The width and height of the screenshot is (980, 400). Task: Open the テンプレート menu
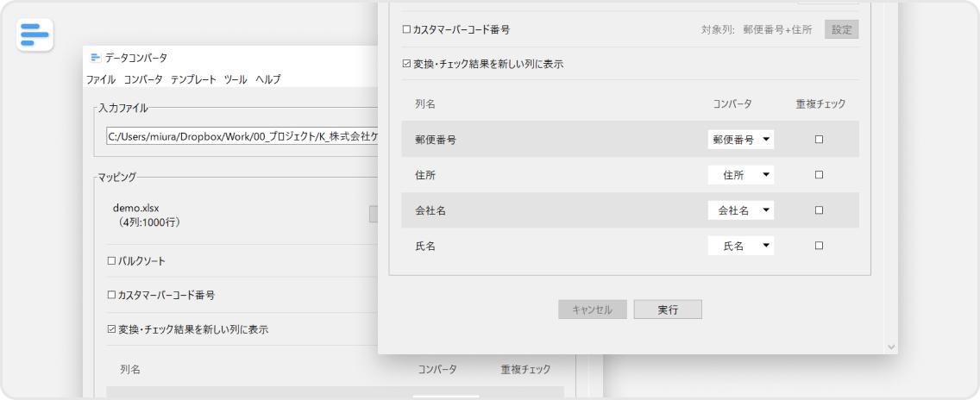pyautogui.click(x=193, y=79)
